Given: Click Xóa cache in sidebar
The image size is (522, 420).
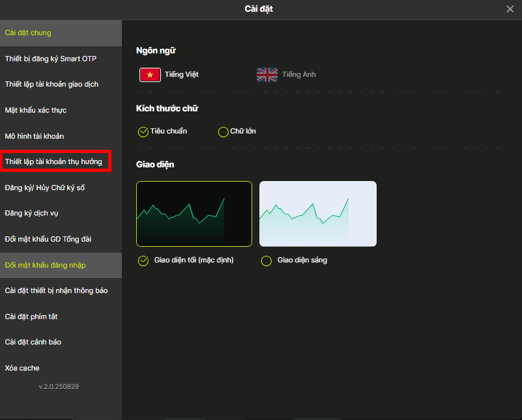Looking at the screenshot, I should 22,368.
